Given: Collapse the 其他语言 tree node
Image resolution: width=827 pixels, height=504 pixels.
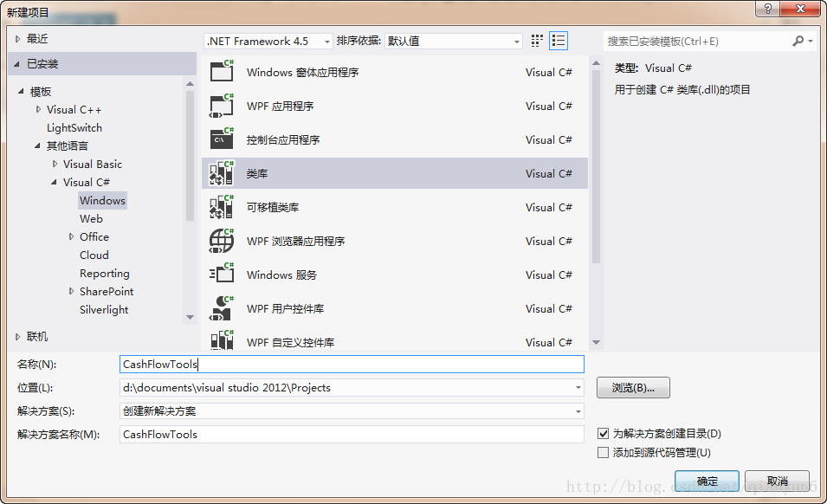Looking at the screenshot, I should coord(37,145).
